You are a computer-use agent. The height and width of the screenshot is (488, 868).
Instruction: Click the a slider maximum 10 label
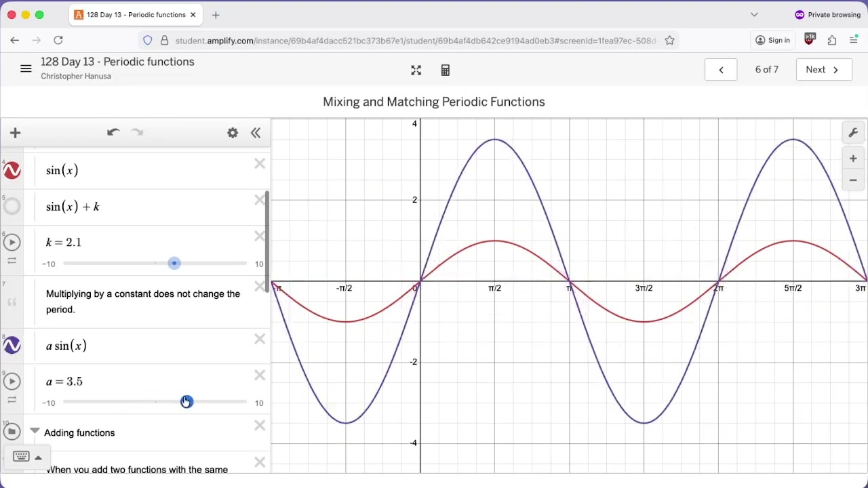pyautogui.click(x=259, y=403)
